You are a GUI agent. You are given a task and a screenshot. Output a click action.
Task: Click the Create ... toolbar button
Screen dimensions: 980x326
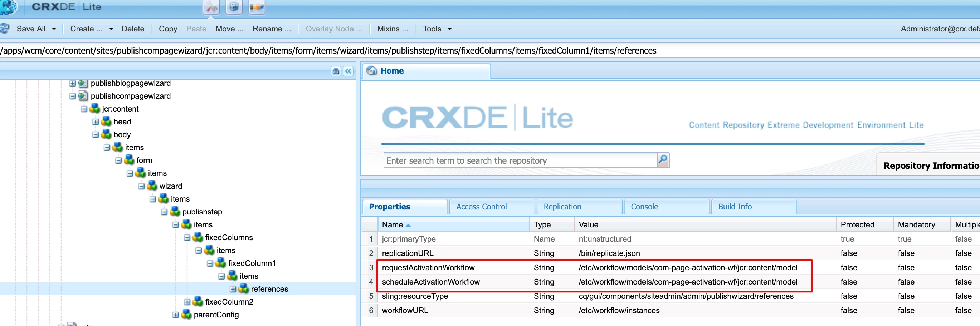[86, 29]
